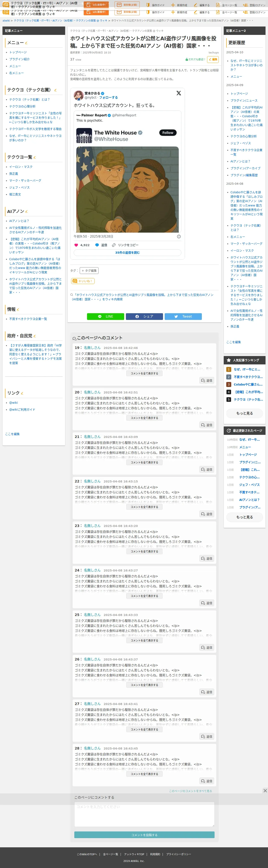The height and width of the screenshot is (868, 268).
Task: Show the complete comment 26
Action: [x=144, y=685]
